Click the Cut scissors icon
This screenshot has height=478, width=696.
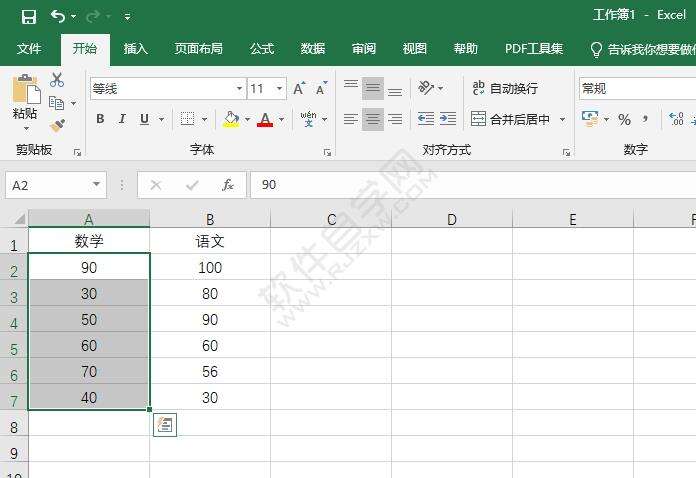pos(57,80)
